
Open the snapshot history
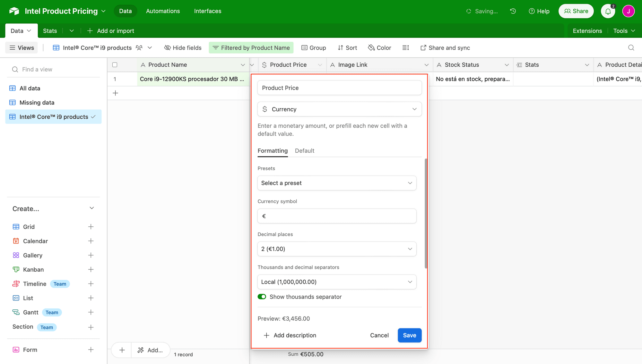pos(513,11)
